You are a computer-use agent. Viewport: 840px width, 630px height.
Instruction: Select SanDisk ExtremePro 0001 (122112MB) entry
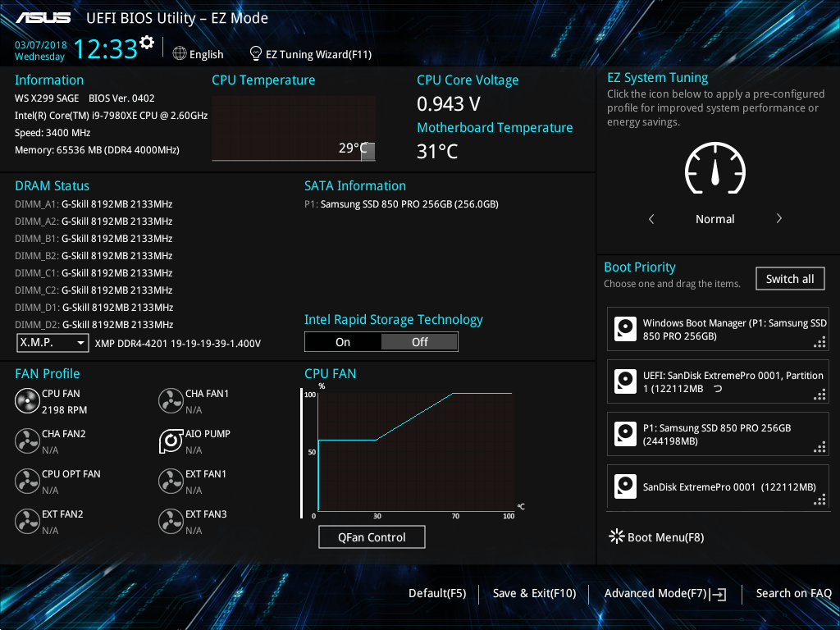[x=718, y=486]
